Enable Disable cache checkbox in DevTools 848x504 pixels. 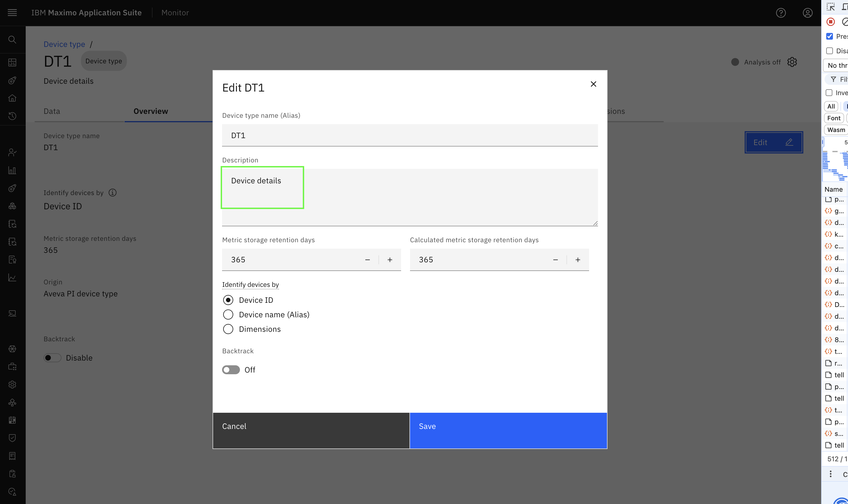[830, 51]
